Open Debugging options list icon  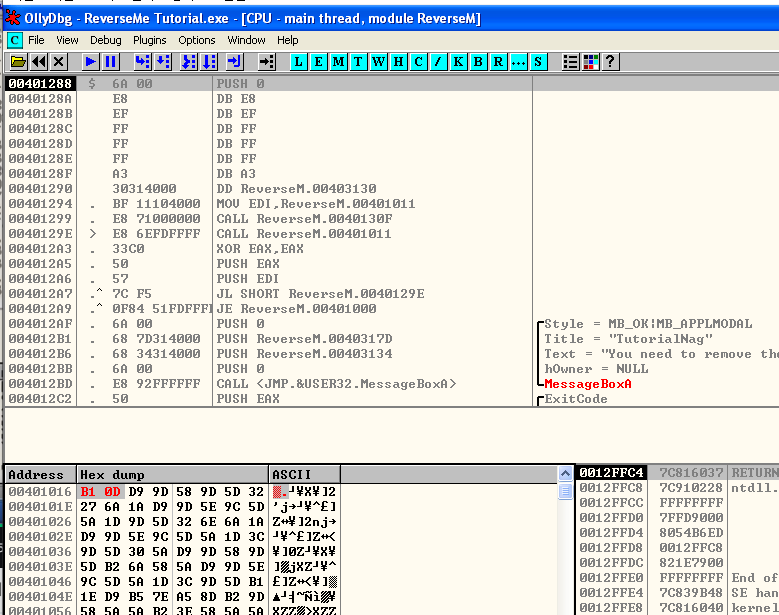570,62
